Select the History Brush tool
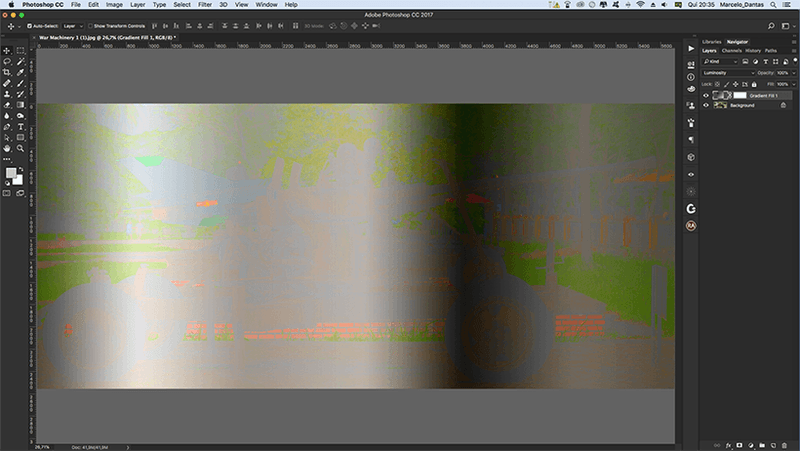 tap(20, 94)
